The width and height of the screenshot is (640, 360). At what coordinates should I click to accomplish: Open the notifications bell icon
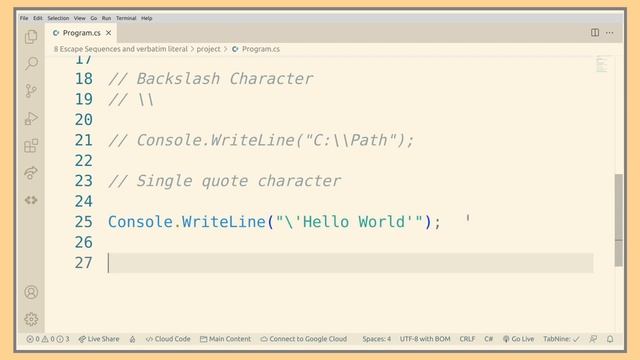click(x=610, y=339)
